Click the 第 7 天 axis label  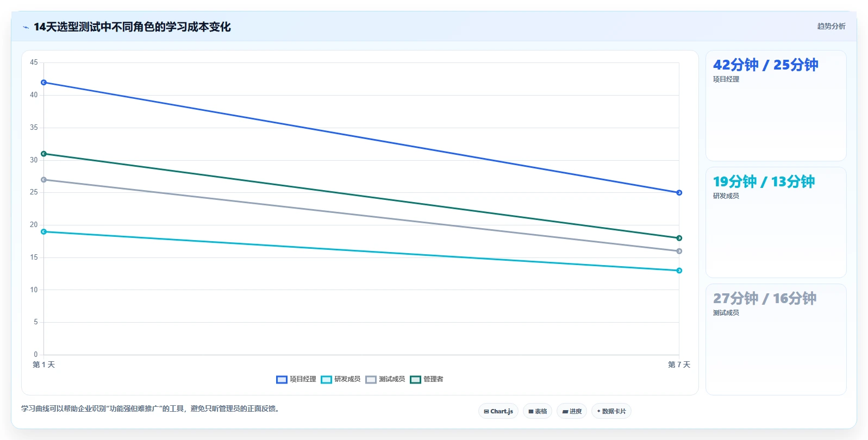679,364
